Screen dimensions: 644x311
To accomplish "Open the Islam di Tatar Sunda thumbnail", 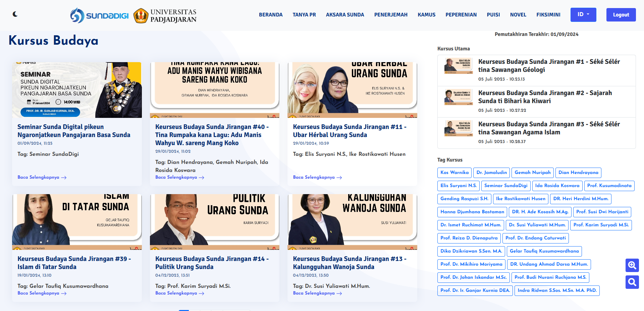I will tap(77, 222).
